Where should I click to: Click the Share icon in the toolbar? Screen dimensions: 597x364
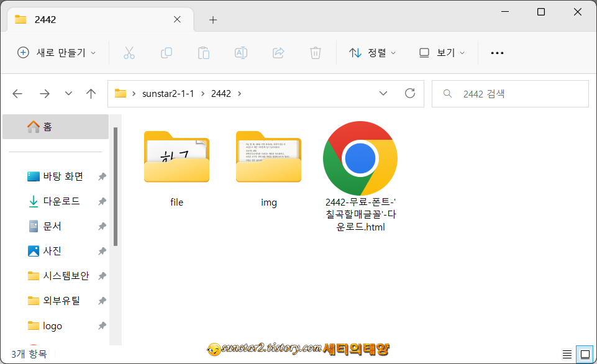pyautogui.click(x=278, y=53)
